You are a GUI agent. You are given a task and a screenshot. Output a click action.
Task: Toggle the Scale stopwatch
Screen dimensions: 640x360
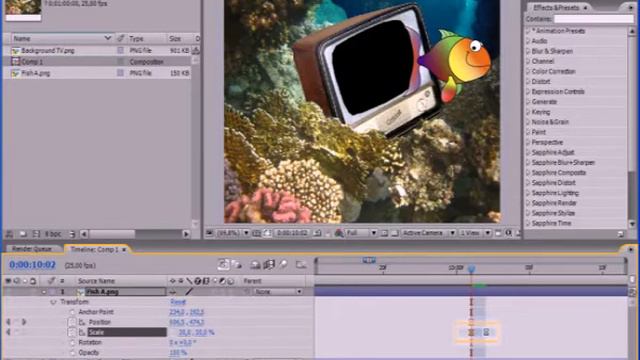(72, 332)
